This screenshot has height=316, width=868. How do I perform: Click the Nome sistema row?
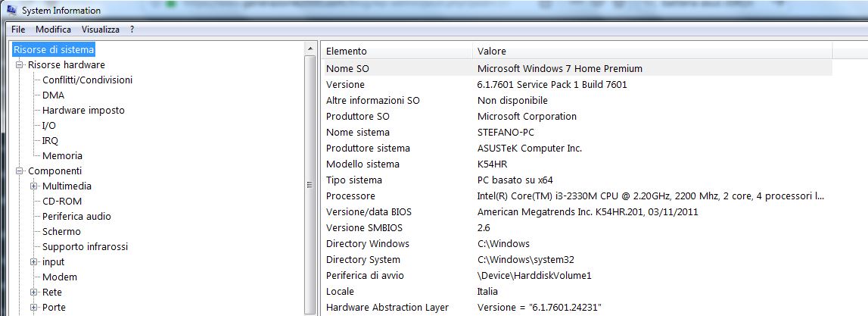(x=577, y=133)
